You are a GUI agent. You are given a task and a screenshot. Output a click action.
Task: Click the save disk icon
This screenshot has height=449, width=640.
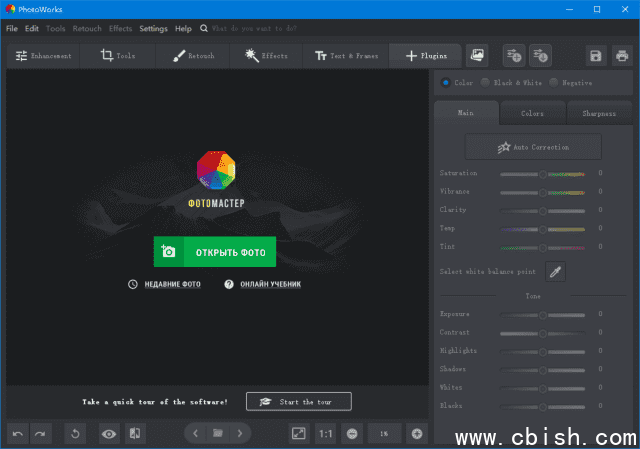[596, 56]
